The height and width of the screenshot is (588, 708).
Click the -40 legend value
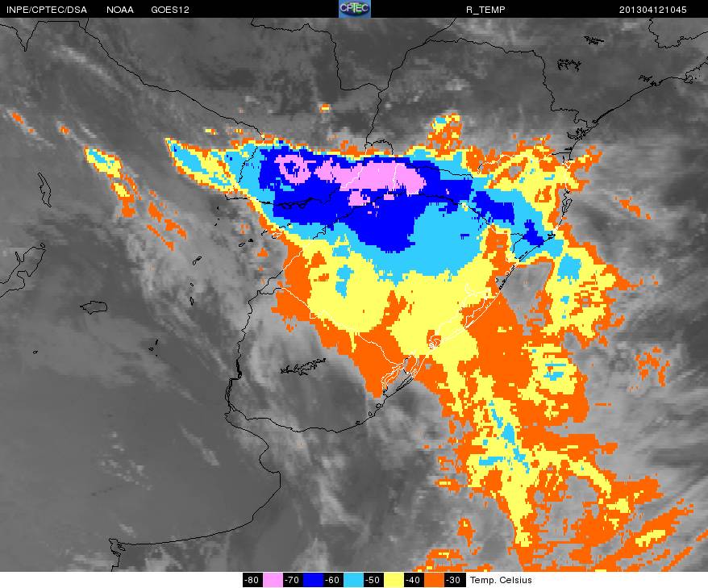pyautogui.click(x=414, y=580)
